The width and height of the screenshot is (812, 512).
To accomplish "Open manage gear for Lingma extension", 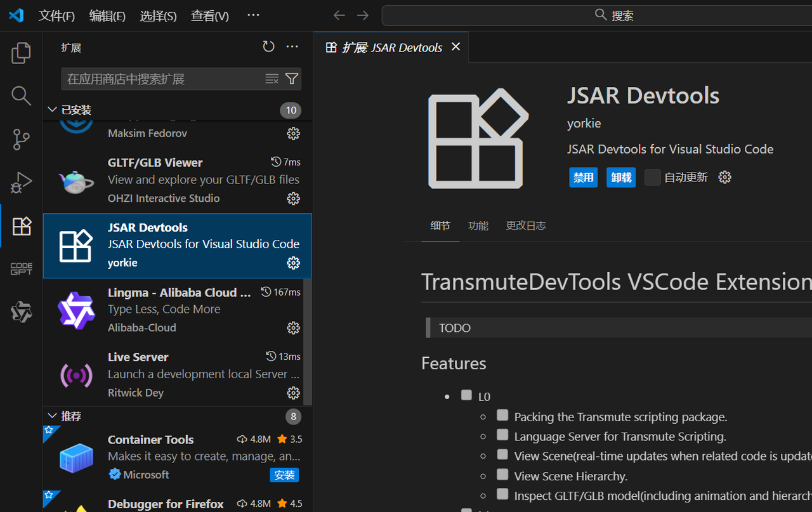I will [293, 328].
